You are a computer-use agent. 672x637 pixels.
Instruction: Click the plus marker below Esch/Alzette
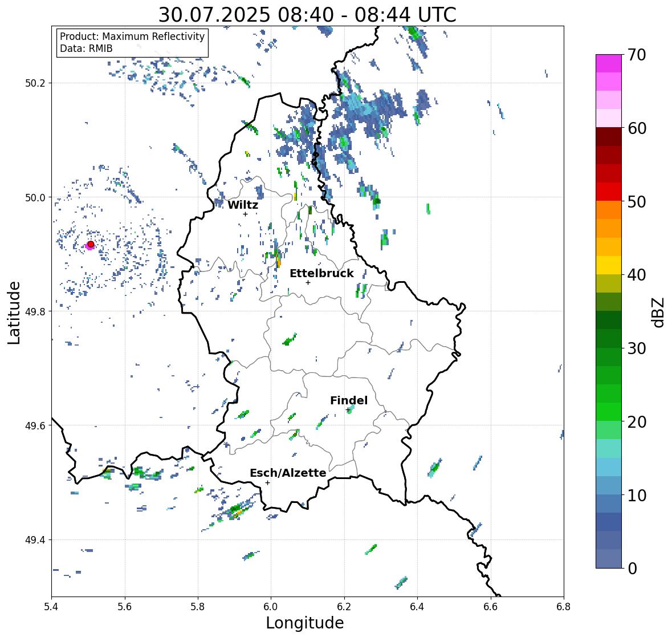267,482
